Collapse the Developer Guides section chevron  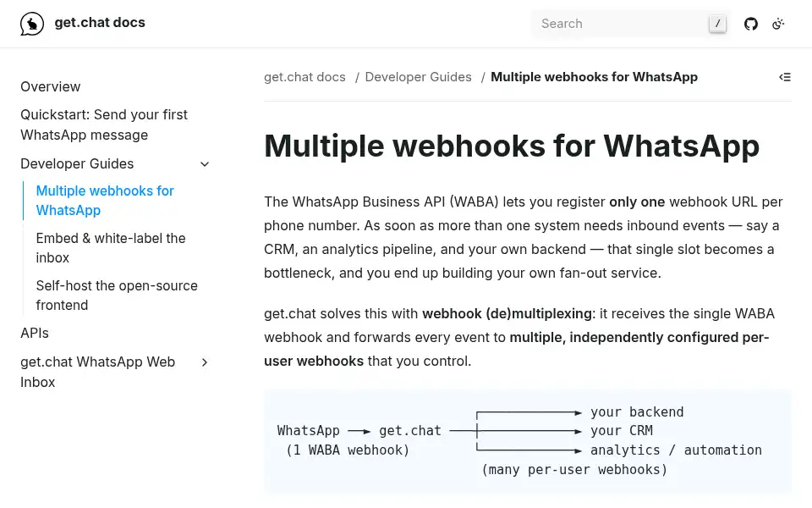pyautogui.click(x=205, y=164)
